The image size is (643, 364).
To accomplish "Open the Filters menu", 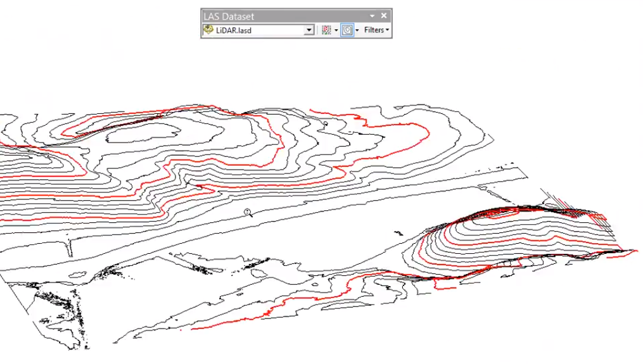I will point(376,30).
